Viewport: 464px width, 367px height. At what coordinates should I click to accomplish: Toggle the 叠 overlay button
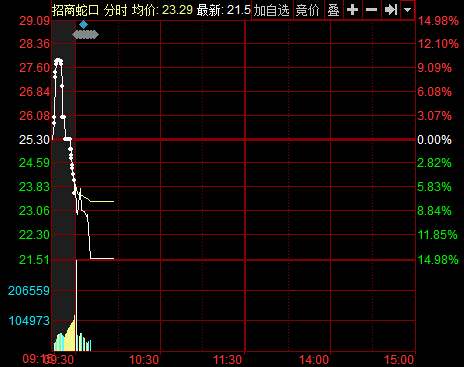coord(333,10)
